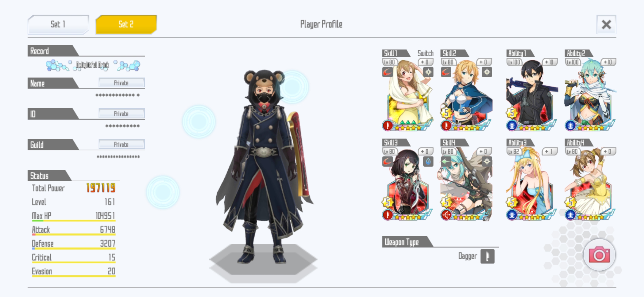Click the water element icon on Skill3
Screen dimensions: 644x297
[428, 161]
